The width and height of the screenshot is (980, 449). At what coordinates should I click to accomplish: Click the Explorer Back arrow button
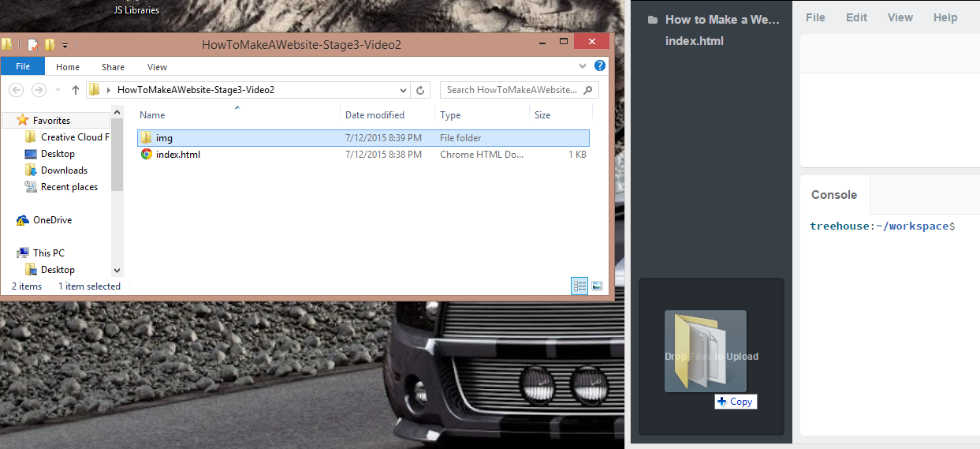pos(17,90)
